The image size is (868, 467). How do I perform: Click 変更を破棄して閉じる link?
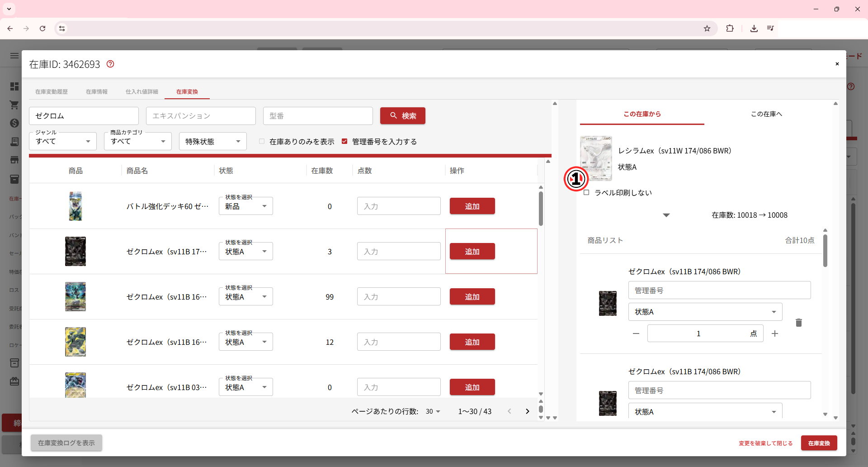[765, 443]
